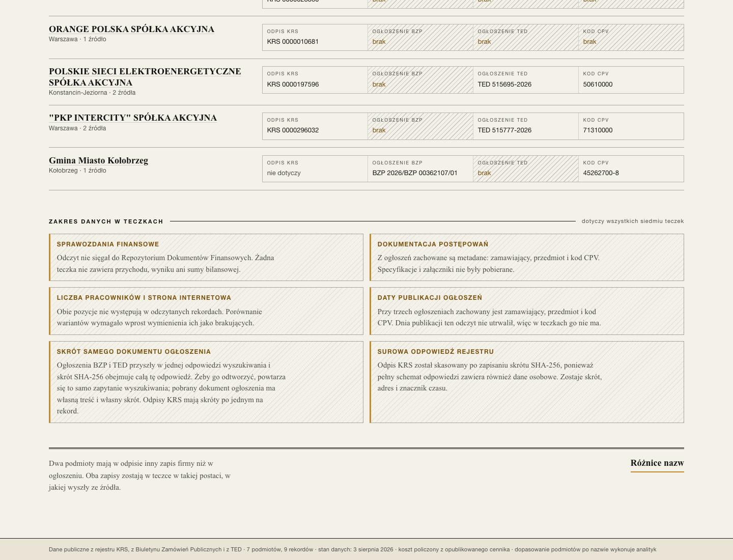Click "Warszawa · 1 źródło" under Orange Polska

(x=77, y=39)
